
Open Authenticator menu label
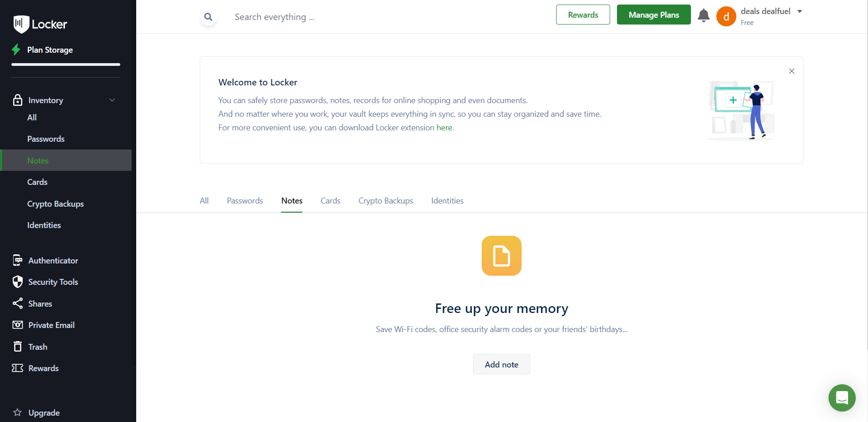[x=53, y=261]
